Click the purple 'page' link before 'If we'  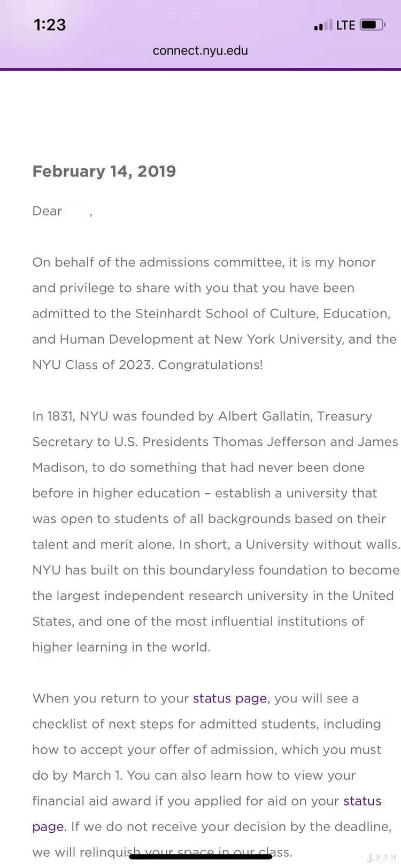pyautogui.click(x=48, y=827)
